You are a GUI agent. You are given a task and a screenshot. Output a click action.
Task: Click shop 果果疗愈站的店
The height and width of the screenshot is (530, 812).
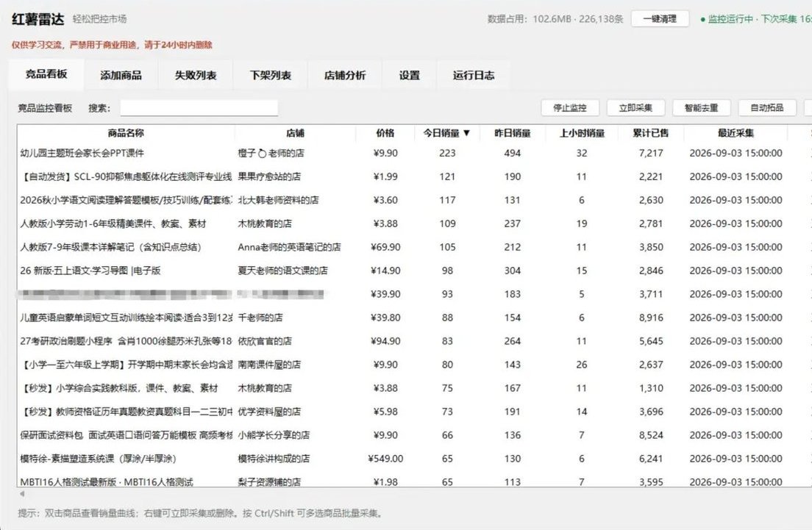tap(268, 176)
